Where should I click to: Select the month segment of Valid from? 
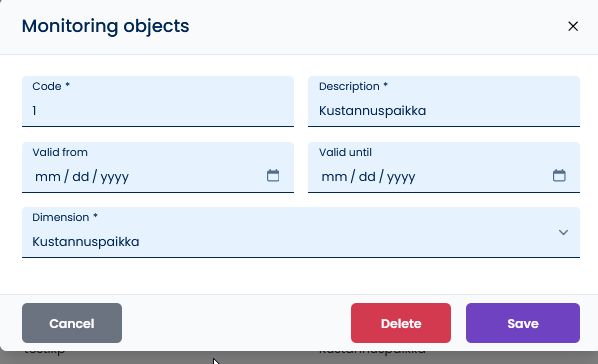48,177
